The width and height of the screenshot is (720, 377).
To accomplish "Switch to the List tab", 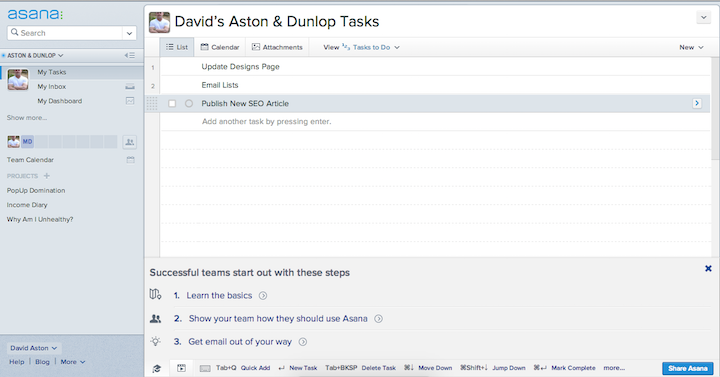I will [177, 47].
